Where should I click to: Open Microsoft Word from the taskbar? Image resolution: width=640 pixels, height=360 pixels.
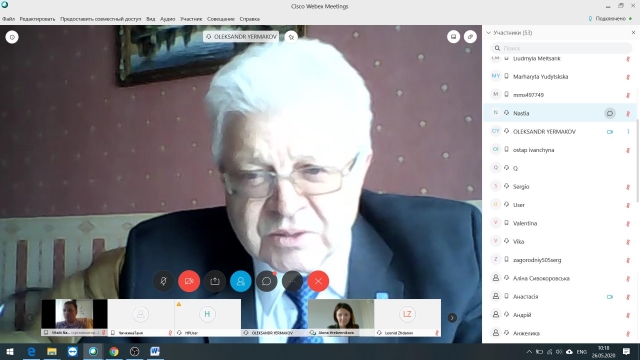(x=155, y=351)
